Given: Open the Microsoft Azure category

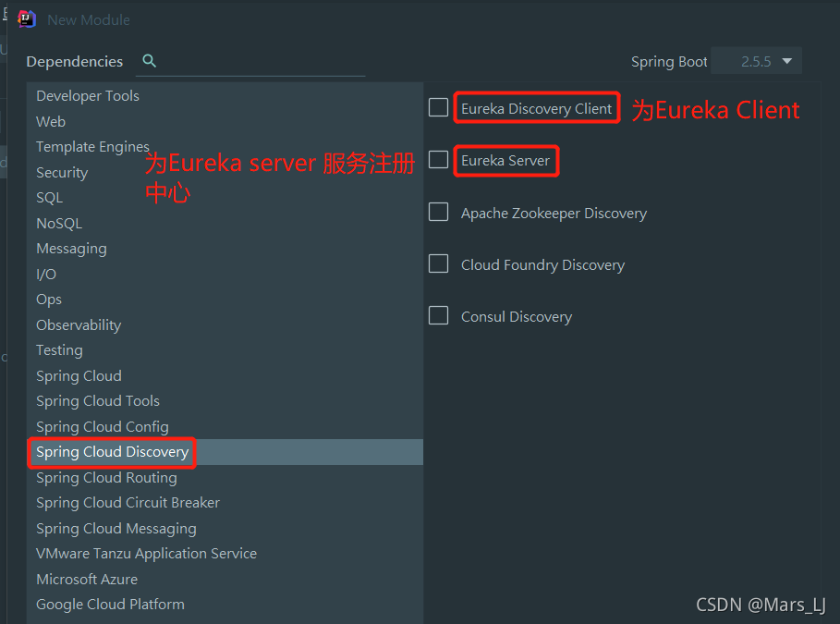Looking at the screenshot, I should pyautogui.click(x=225, y=580).
